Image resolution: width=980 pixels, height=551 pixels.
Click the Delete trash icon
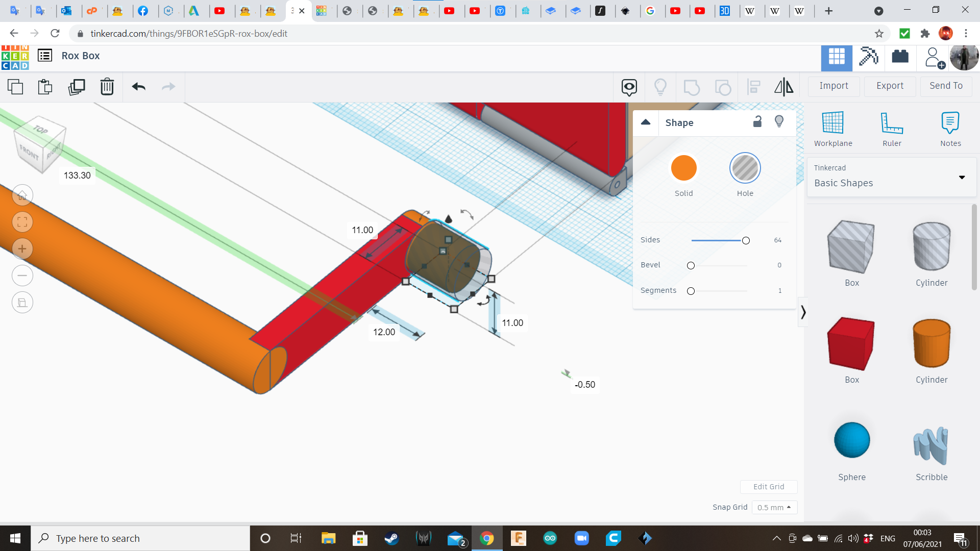pos(107,87)
